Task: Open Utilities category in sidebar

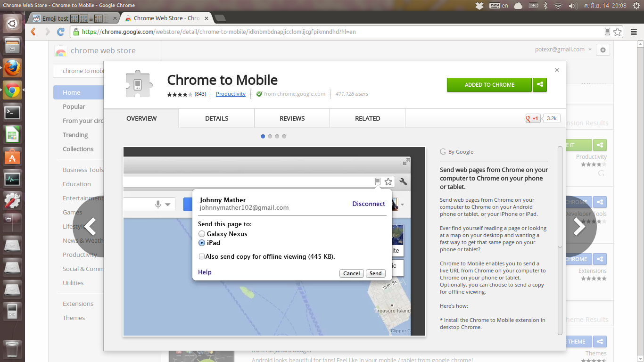Action: pyautogui.click(x=73, y=283)
